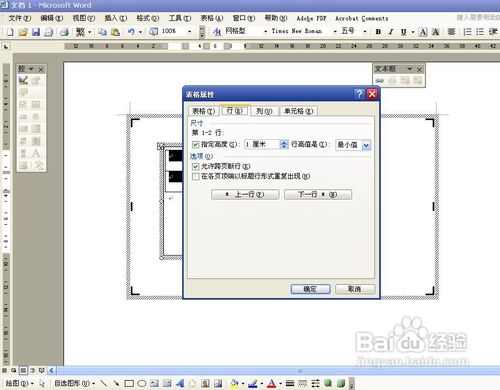Click the 确定 OK button
Image resolution: width=500 pixels, height=390 pixels.
(310, 289)
